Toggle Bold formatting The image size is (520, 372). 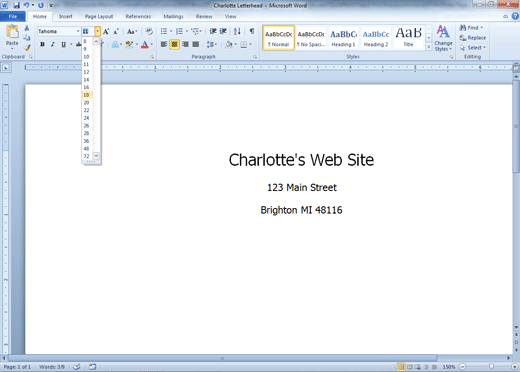click(42, 44)
